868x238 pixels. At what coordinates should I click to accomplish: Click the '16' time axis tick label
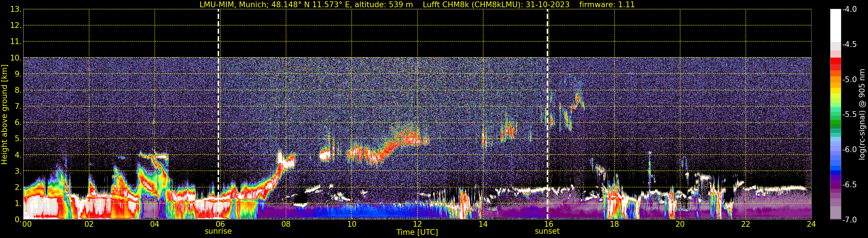click(549, 224)
